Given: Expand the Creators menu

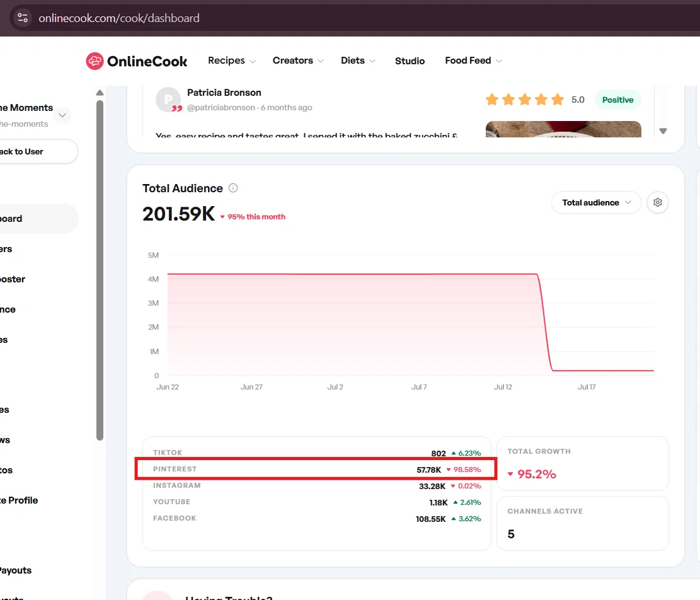Looking at the screenshot, I should (x=298, y=61).
